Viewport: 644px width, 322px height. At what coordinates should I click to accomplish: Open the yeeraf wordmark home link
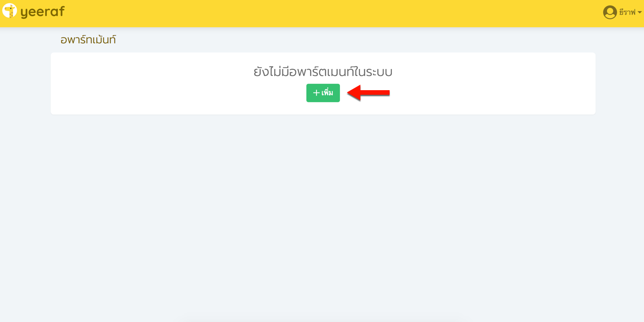pyautogui.click(x=42, y=12)
